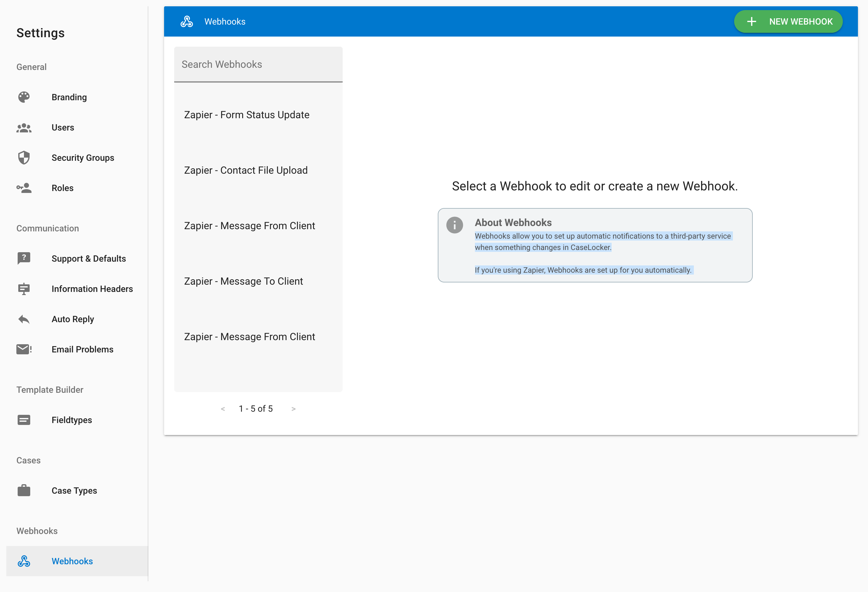Click the Email Problems envelope icon
Image resolution: width=868 pixels, height=592 pixels.
click(24, 350)
